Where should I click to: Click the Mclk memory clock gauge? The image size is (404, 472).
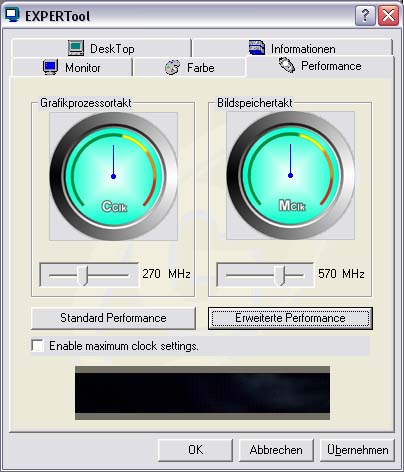(290, 175)
